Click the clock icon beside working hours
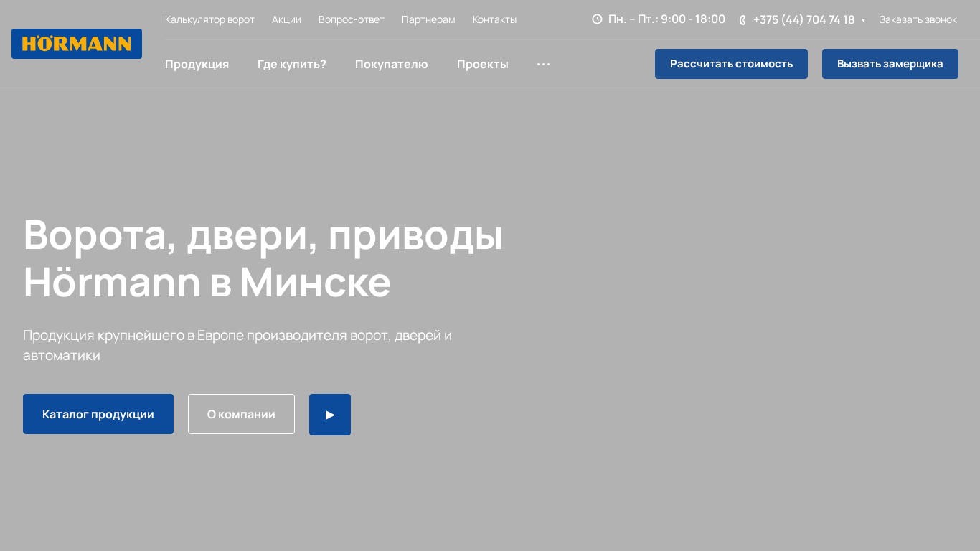The width and height of the screenshot is (980, 551). click(x=597, y=19)
